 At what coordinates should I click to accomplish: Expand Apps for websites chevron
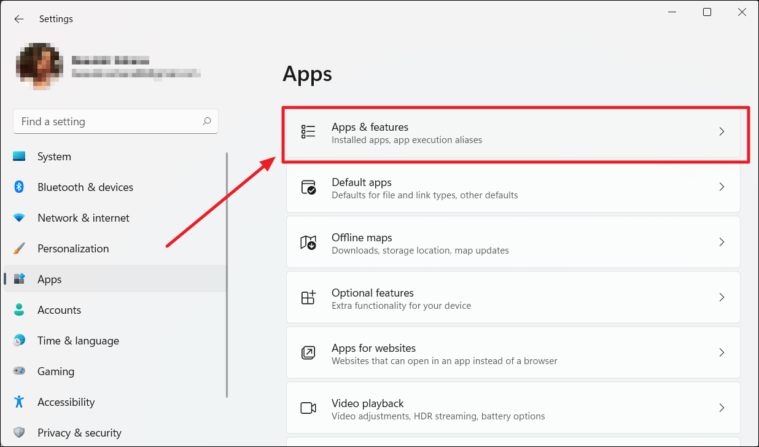721,353
